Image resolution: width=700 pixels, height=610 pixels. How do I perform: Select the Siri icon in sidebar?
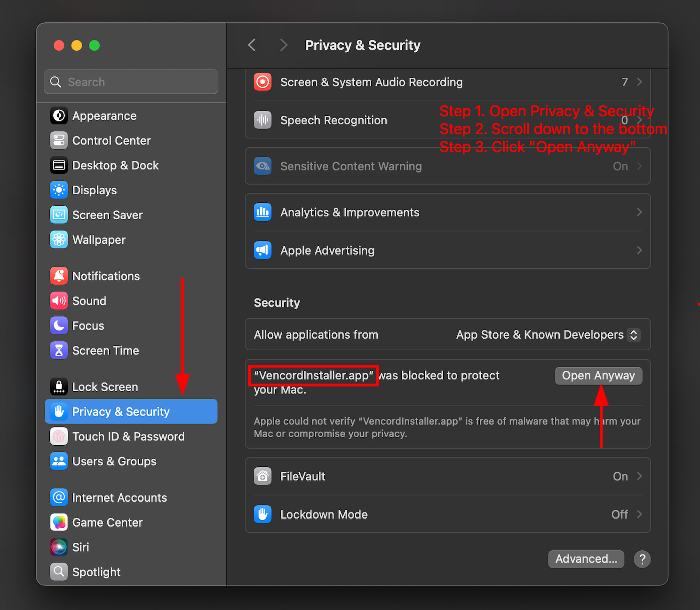point(59,547)
